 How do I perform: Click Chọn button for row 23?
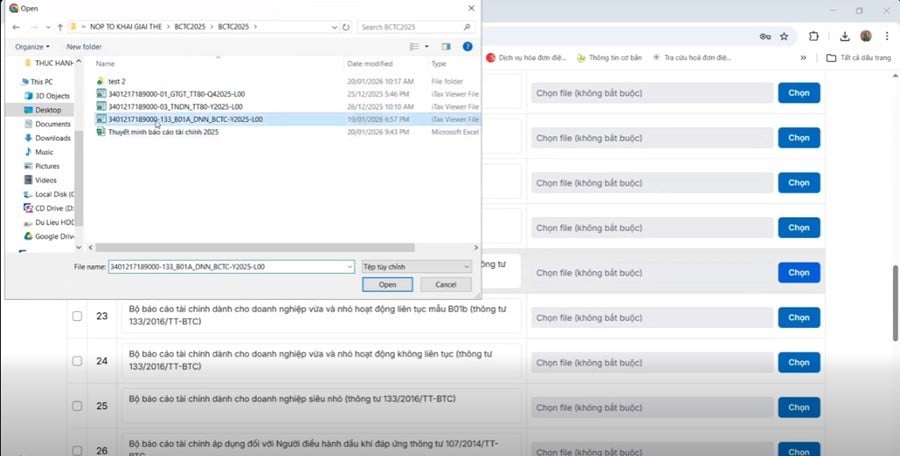(x=798, y=318)
